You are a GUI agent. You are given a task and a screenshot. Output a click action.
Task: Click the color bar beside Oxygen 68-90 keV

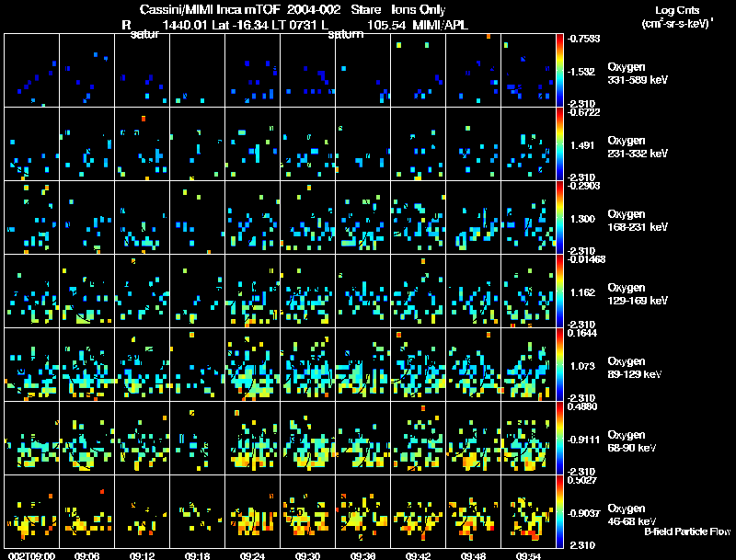coord(559,439)
